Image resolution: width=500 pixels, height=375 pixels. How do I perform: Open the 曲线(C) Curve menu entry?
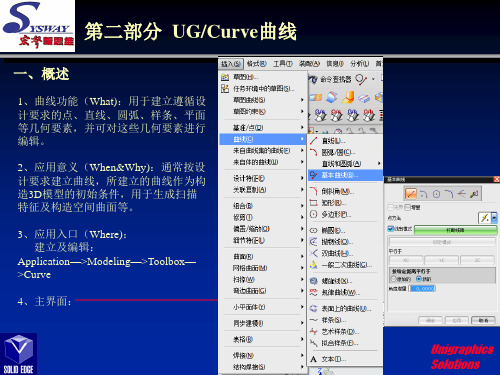262,139
